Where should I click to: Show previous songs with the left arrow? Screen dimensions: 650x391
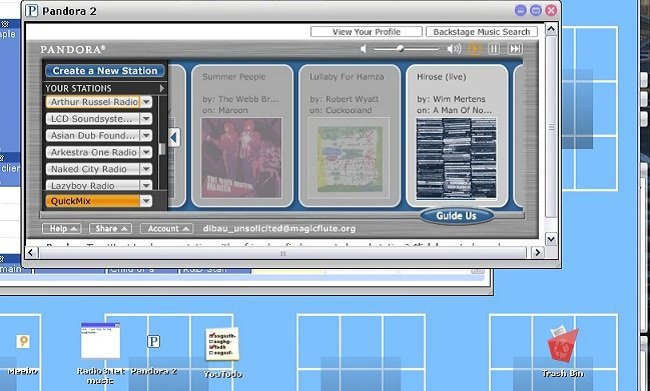click(x=174, y=137)
